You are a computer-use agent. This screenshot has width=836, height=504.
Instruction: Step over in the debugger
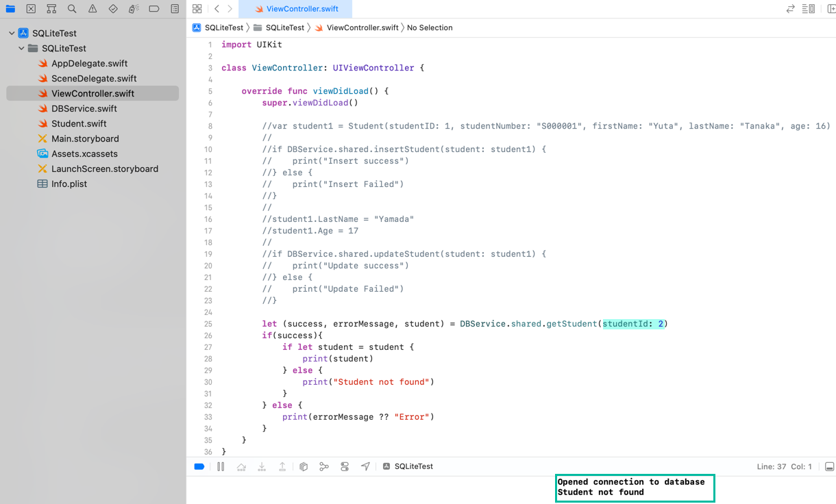[x=241, y=466]
